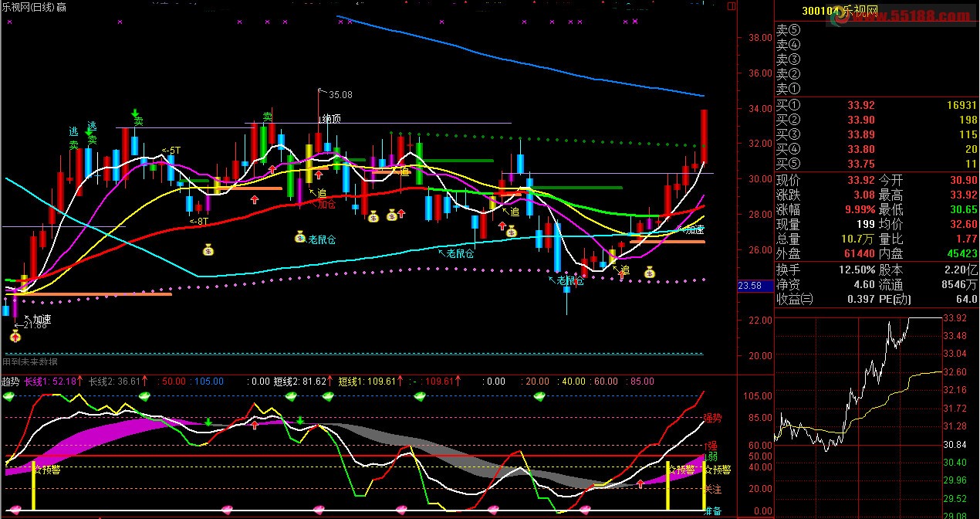This screenshot has width=980, height=519.
Task: Click the 用到未来数据 notice text
Action: point(30,361)
